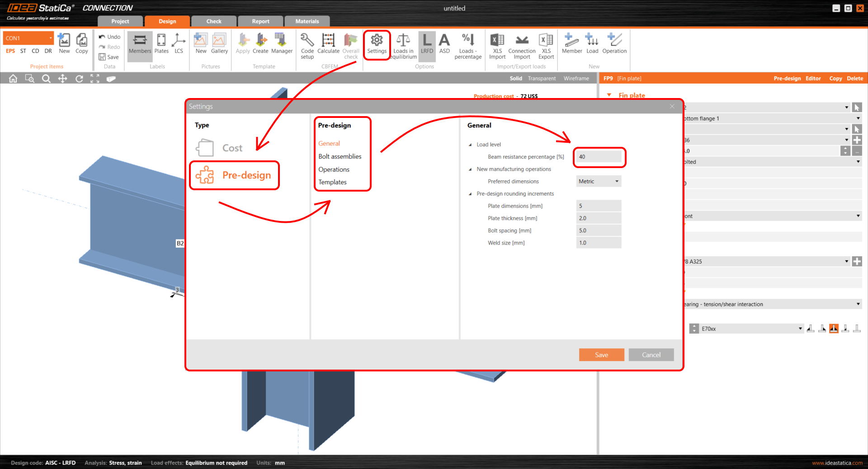Toggle LCS labels
Viewport: 868px width, 469px height.
pos(179,44)
